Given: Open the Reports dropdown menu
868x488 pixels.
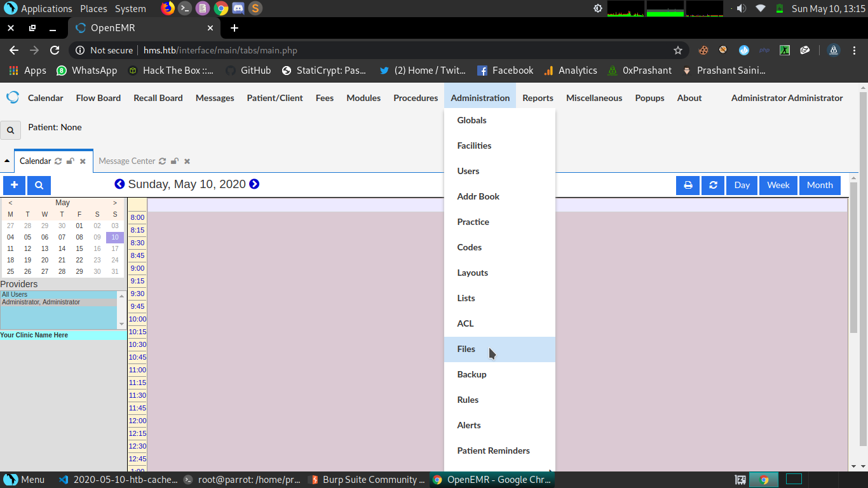Looking at the screenshot, I should [538, 98].
